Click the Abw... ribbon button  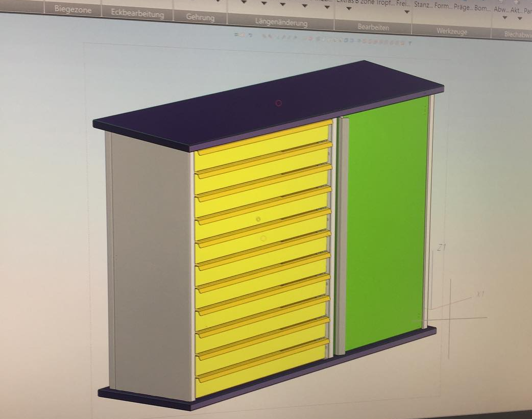[501, 10]
